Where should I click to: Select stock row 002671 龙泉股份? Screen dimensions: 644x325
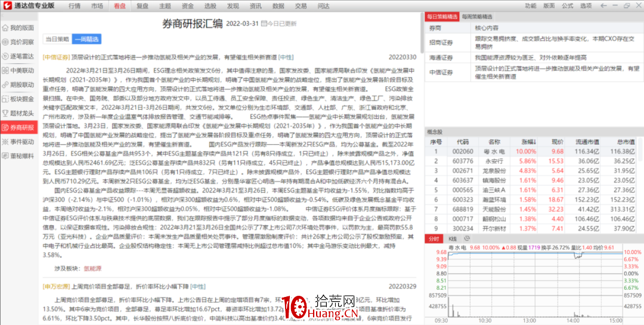(x=531, y=171)
